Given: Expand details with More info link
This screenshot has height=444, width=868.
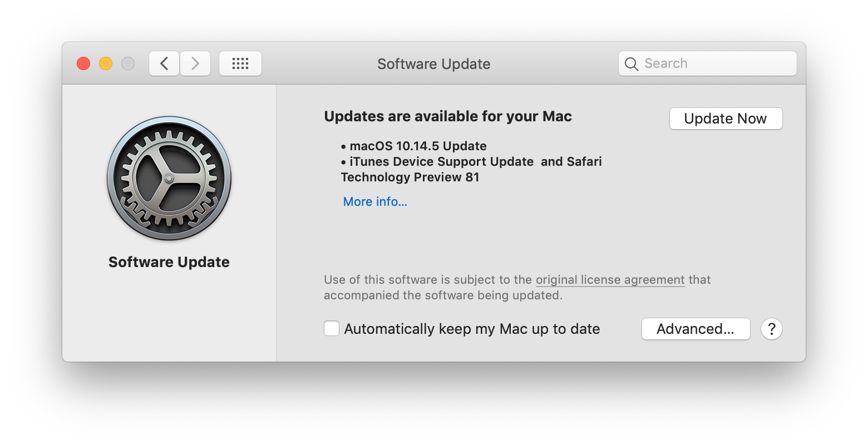Looking at the screenshot, I should (374, 201).
